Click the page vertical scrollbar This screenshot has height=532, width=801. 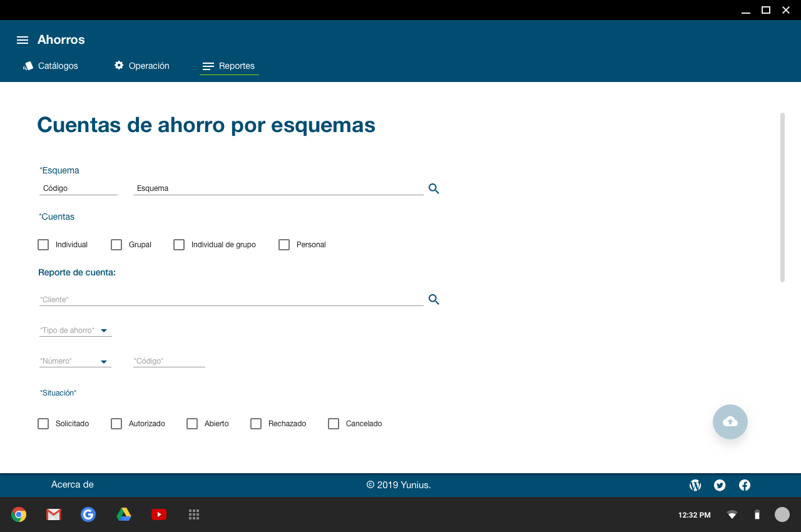(782, 197)
